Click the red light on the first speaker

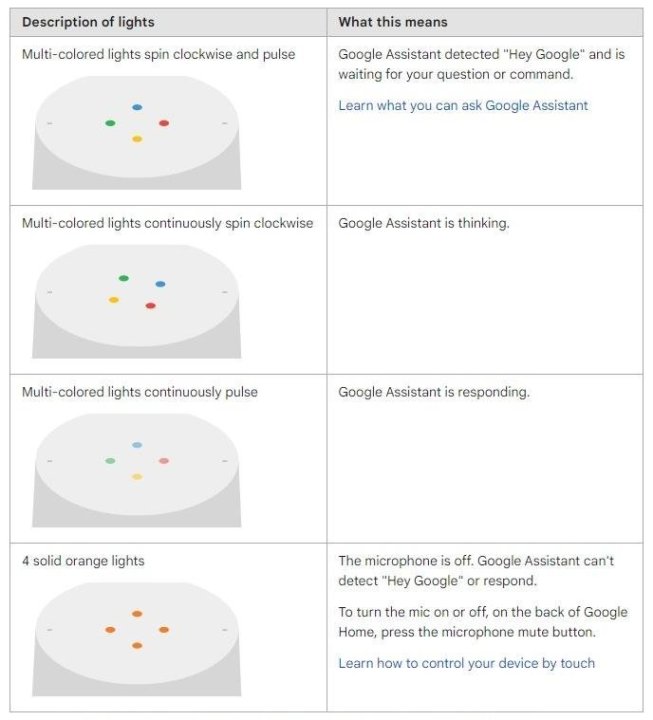164,123
